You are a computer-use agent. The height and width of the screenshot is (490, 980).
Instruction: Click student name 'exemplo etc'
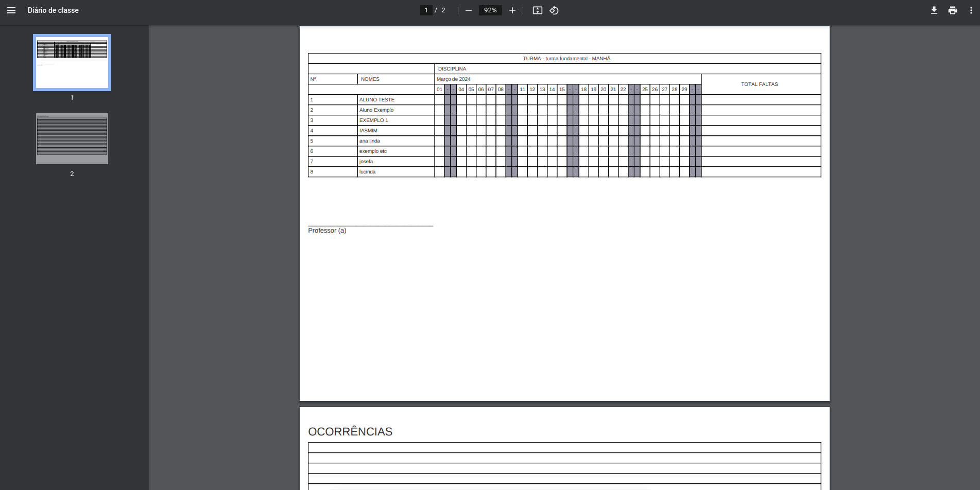click(373, 151)
